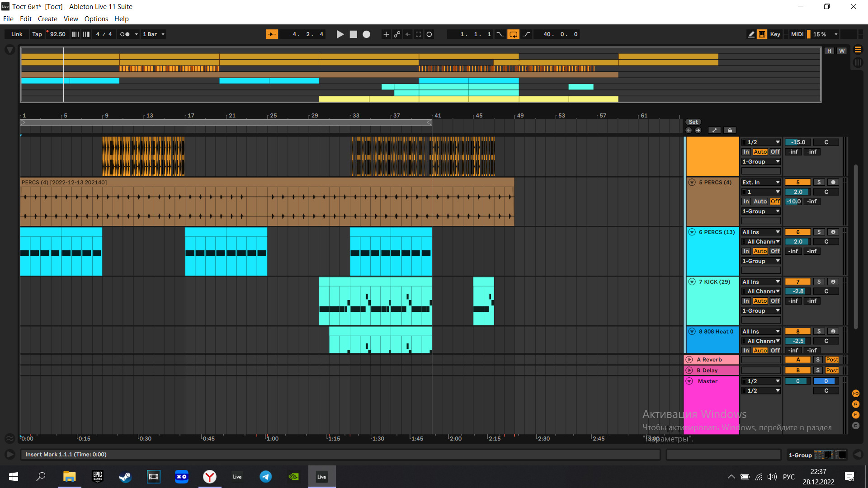The width and height of the screenshot is (868, 488).
Task: Show In/Out section with I-O button
Action: 856,394
